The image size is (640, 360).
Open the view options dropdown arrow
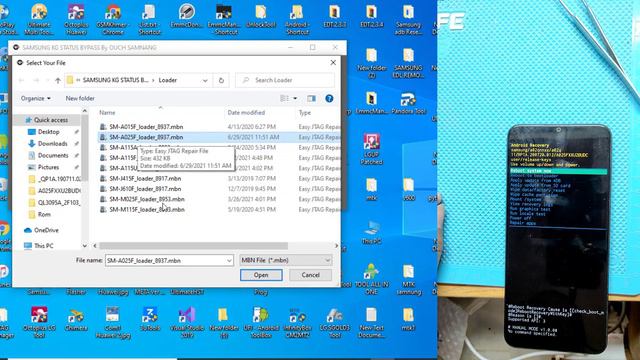(295, 98)
